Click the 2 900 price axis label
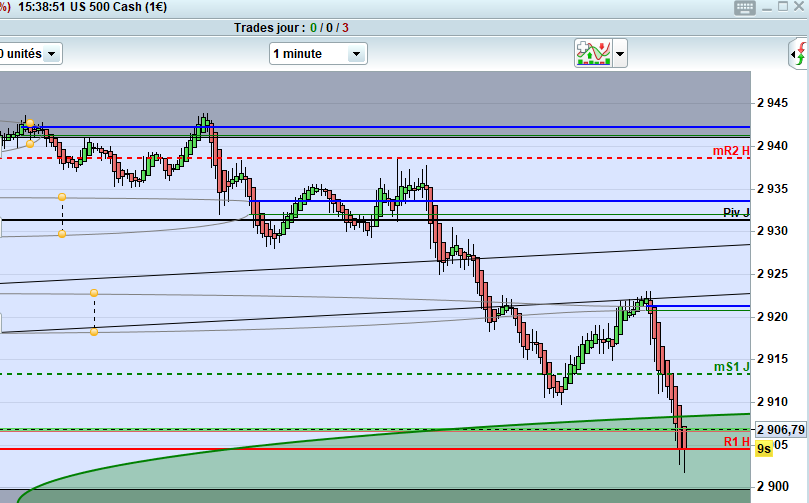The width and height of the screenshot is (809, 503). point(772,486)
